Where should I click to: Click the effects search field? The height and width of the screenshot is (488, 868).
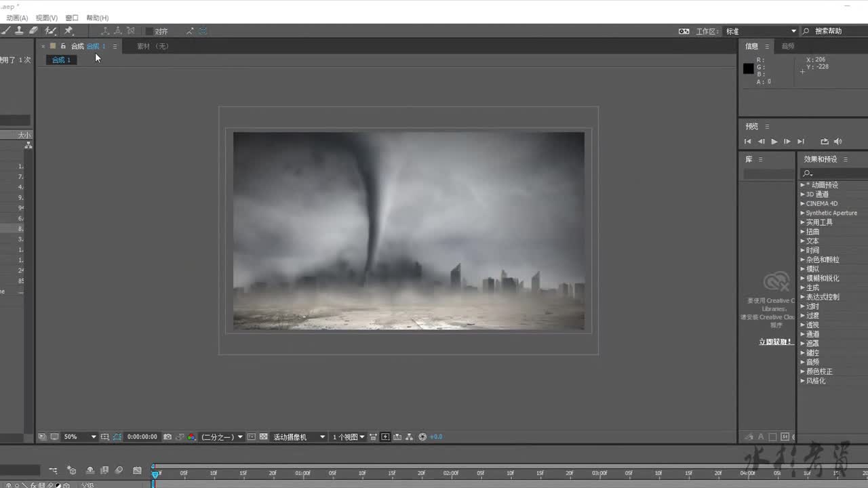(834, 174)
